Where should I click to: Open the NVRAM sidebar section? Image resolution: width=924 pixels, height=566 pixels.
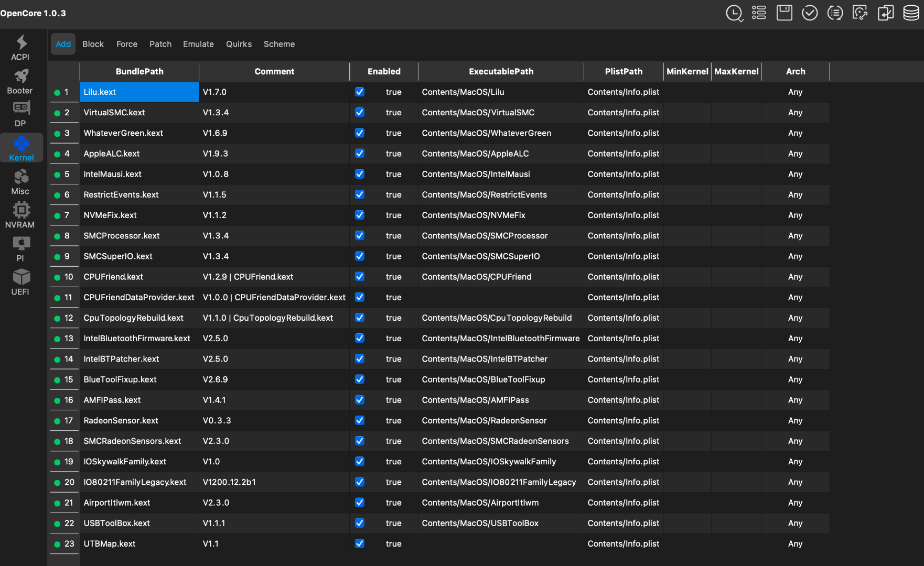point(20,215)
